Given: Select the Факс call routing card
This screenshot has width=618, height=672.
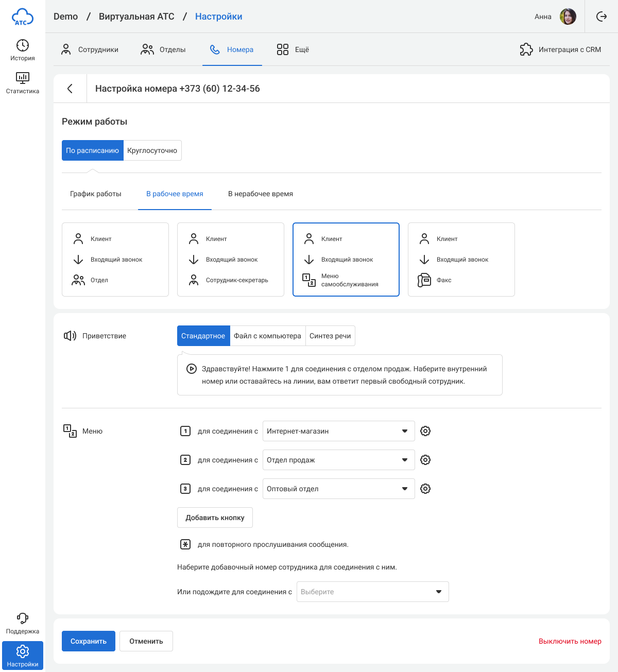Looking at the screenshot, I should 461,260.
